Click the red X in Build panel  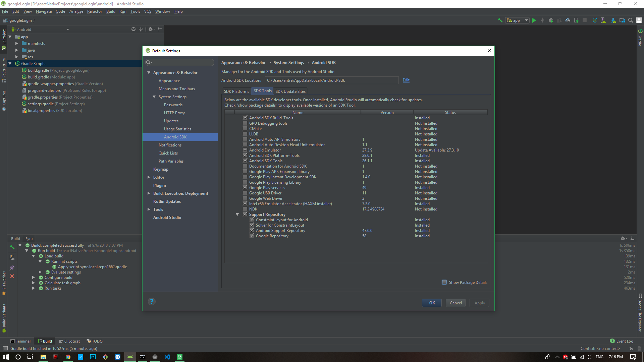point(12,276)
